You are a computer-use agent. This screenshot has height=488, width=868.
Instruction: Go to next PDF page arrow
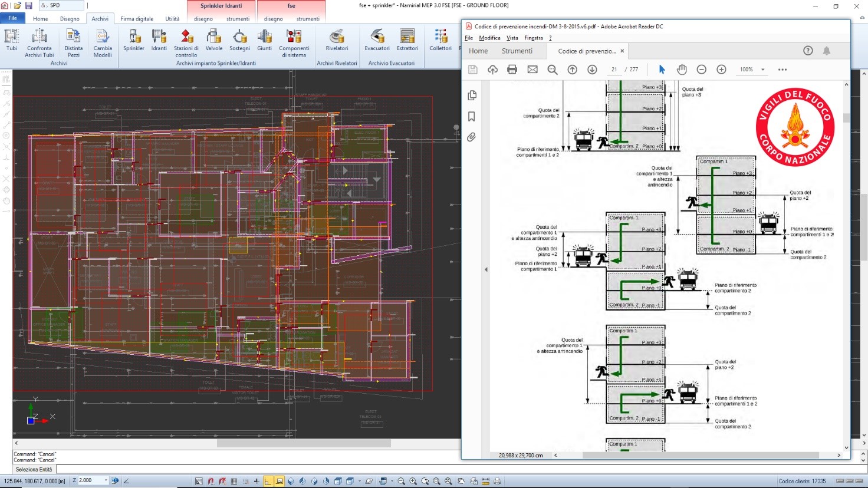(x=592, y=70)
